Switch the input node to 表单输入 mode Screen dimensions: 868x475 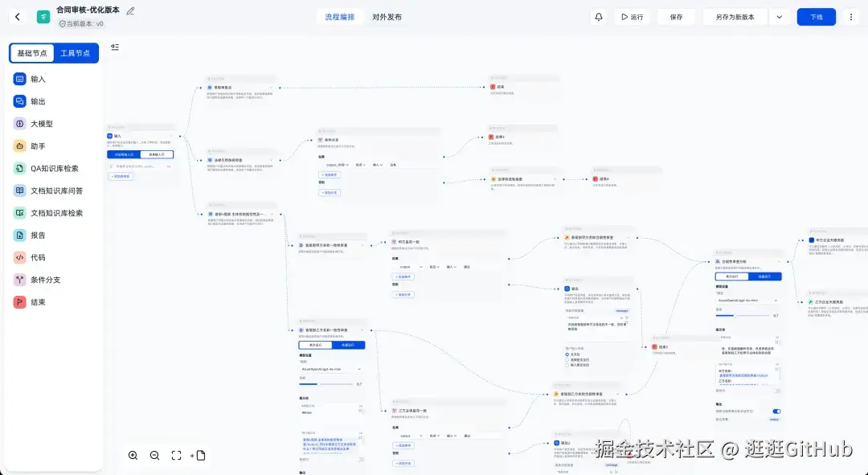point(158,154)
